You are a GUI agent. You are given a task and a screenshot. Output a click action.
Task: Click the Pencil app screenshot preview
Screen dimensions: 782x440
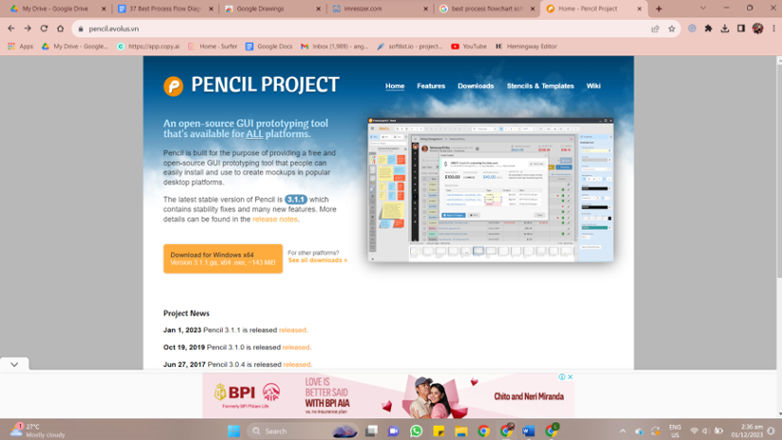click(x=491, y=190)
